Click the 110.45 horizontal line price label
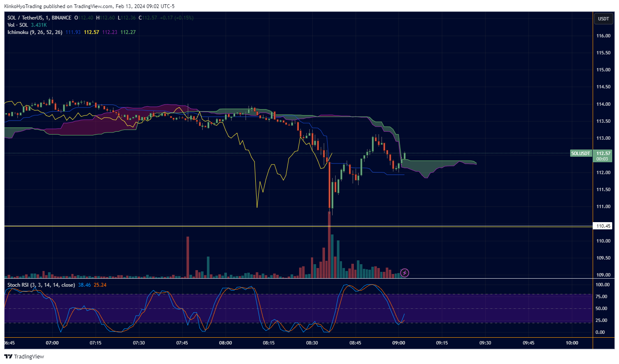Image resolution: width=619 pixels, height=364 pixels. 603,226
